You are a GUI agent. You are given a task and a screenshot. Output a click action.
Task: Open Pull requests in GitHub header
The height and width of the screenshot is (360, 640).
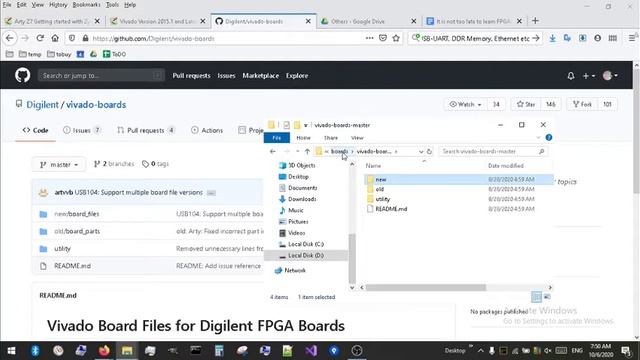click(x=191, y=76)
